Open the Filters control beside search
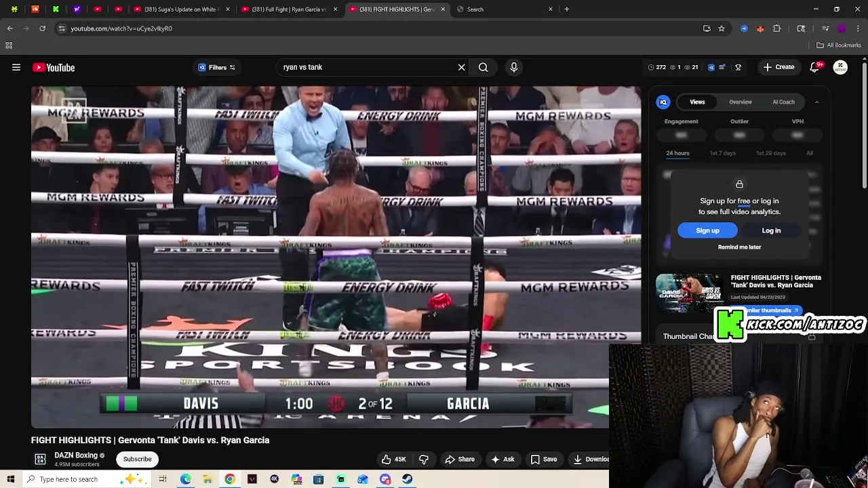This screenshot has width=868, height=488. point(216,67)
